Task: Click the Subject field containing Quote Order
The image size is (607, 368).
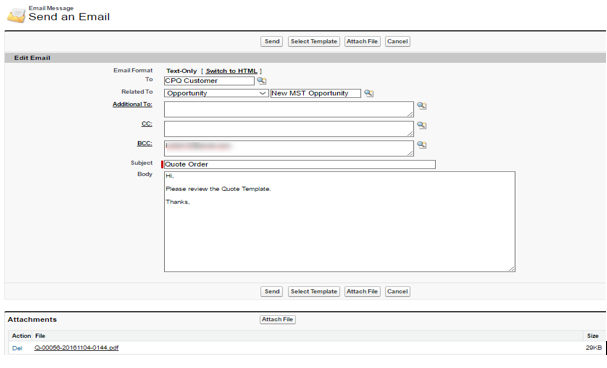Action: [300, 164]
